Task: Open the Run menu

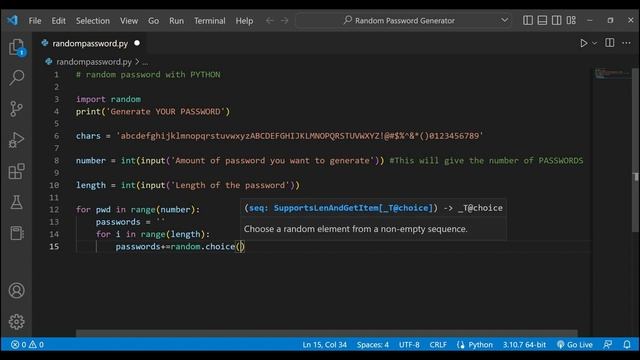Action: [176, 21]
